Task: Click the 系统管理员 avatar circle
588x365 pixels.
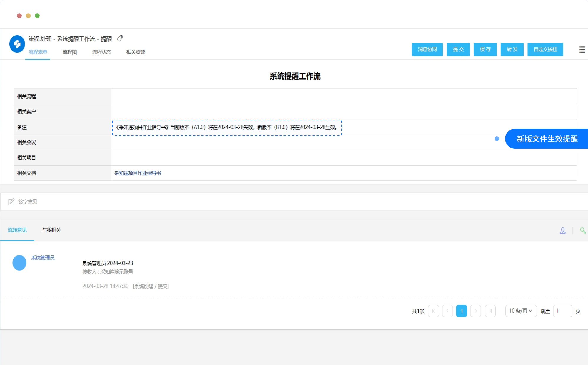Action: (19, 263)
